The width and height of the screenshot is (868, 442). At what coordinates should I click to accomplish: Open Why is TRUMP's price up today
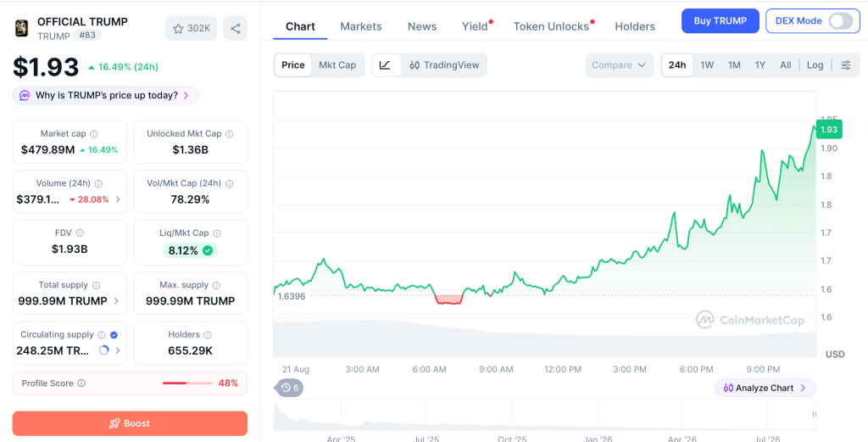click(105, 95)
